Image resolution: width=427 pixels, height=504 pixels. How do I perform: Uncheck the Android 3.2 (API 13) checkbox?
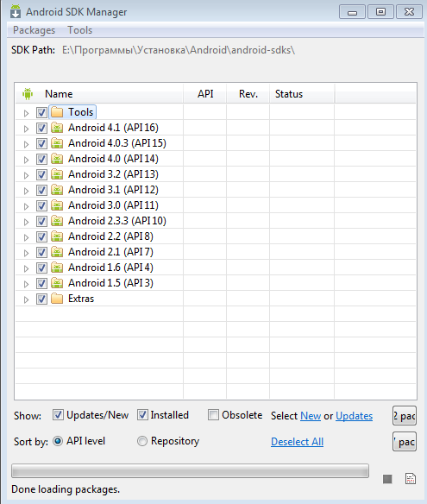point(41,175)
